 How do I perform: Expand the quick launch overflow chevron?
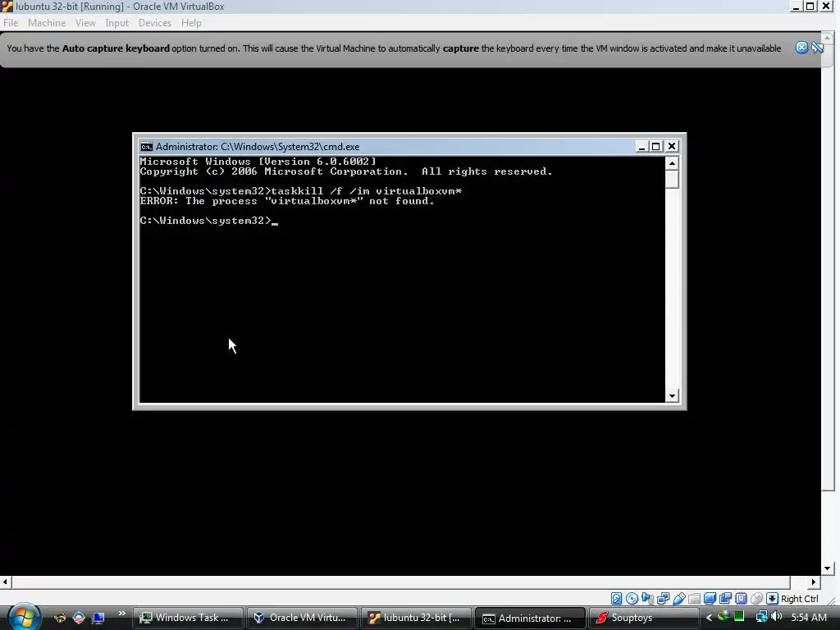coord(121,614)
